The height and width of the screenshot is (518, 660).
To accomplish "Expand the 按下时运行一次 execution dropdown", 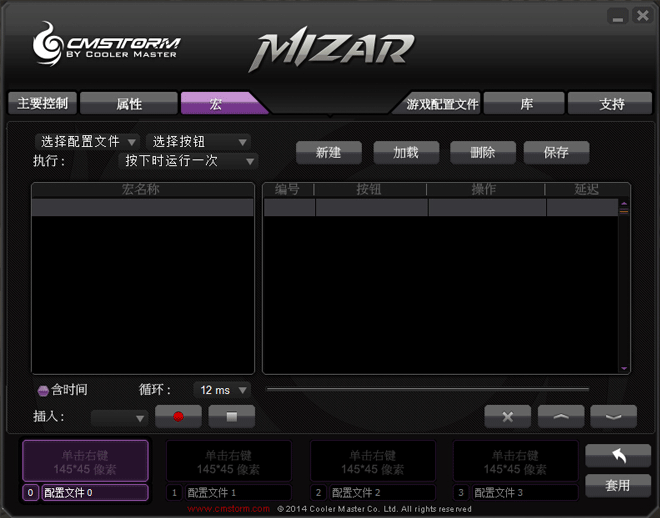I will click(188, 161).
